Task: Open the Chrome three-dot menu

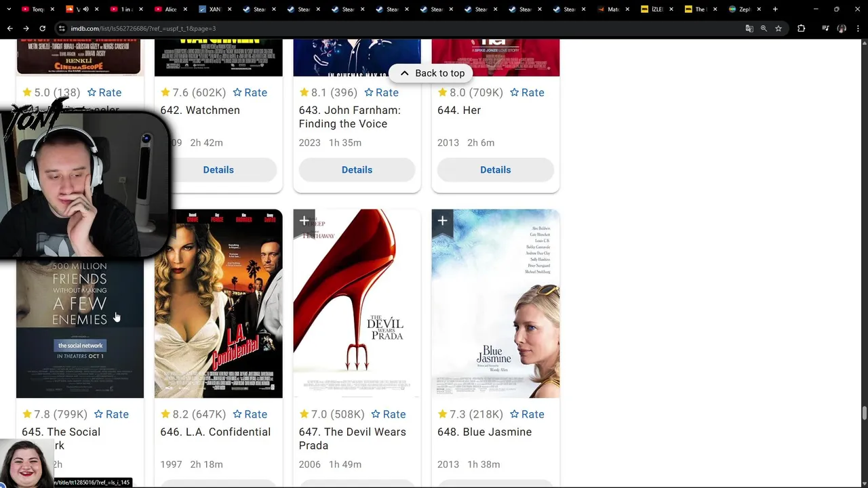Action: pyautogui.click(x=857, y=28)
